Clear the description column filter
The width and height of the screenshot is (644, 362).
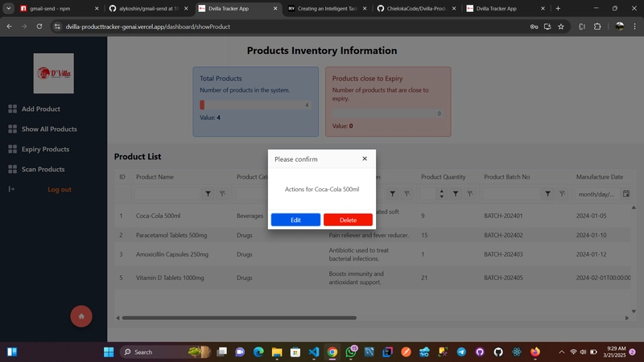click(407, 194)
